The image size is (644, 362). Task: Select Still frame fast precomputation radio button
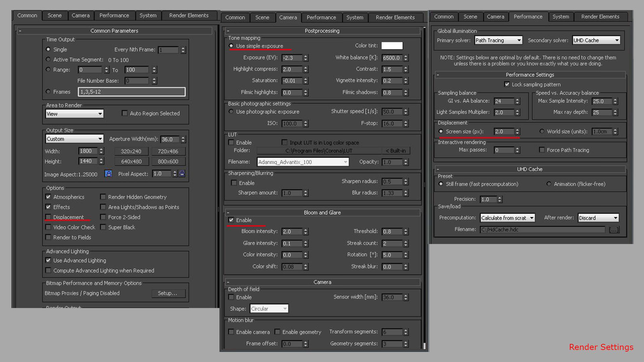442,184
